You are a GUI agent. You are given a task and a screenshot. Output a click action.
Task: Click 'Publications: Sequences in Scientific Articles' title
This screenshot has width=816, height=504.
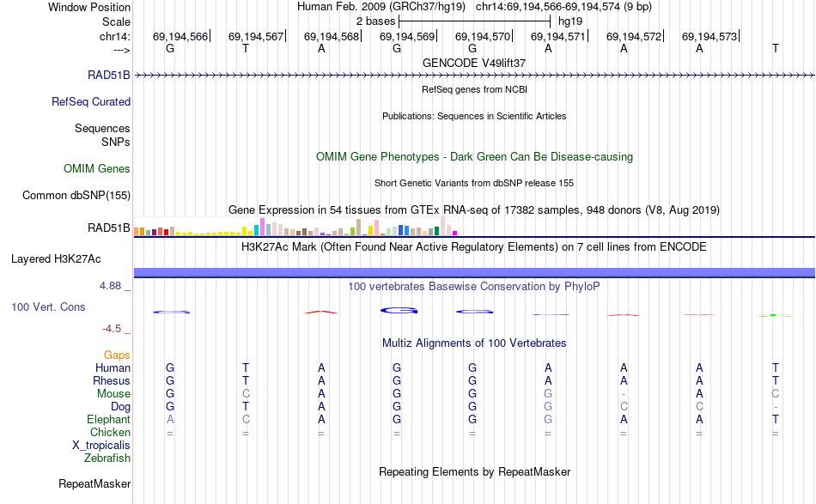(x=474, y=116)
